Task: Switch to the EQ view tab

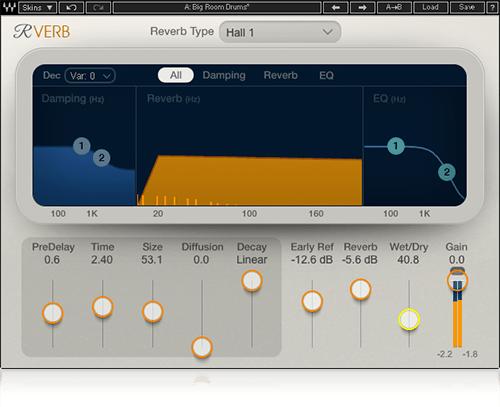Action: pos(326,75)
